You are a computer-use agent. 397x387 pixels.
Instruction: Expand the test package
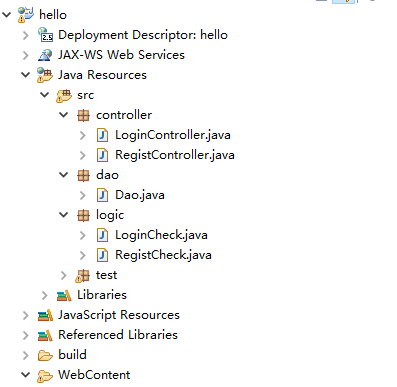pyautogui.click(x=64, y=275)
